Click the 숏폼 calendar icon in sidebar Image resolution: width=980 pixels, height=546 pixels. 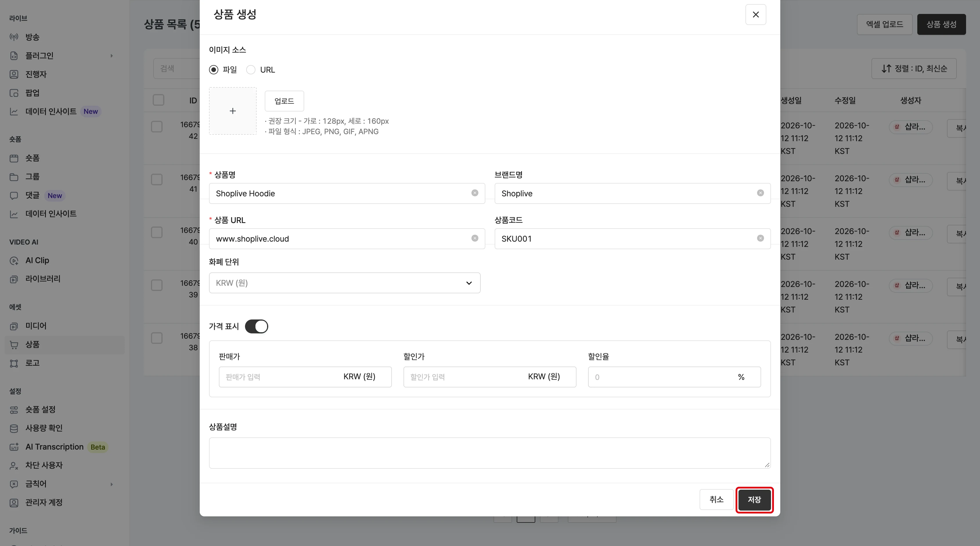click(x=14, y=158)
